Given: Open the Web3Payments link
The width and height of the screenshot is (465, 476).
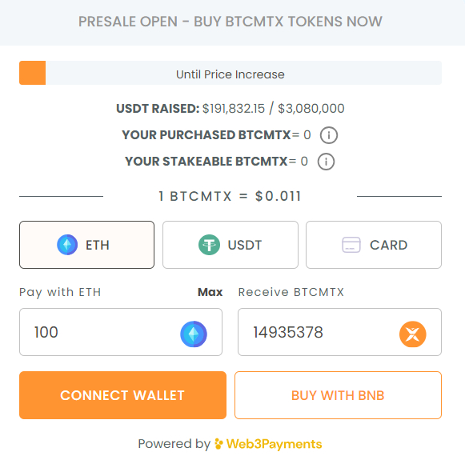Looking at the screenshot, I should (x=268, y=444).
